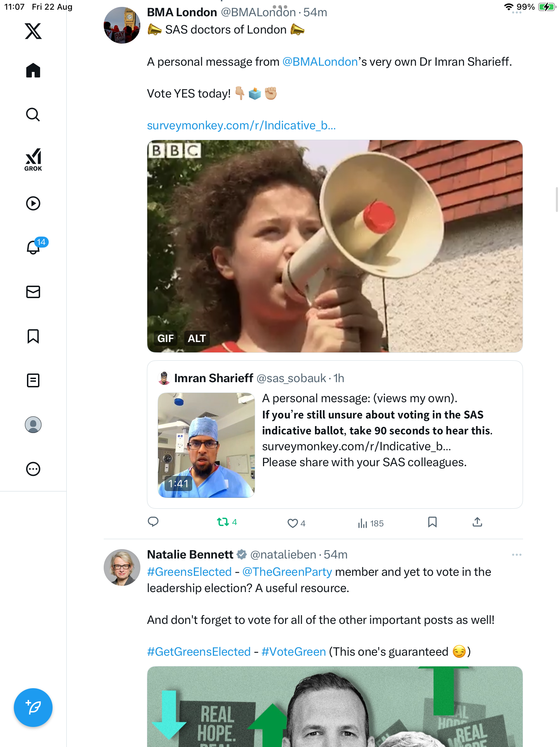Open the Grok assistant icon
Image resolution: width=560 pixels, height=747 pixels.
coord(33,159)
